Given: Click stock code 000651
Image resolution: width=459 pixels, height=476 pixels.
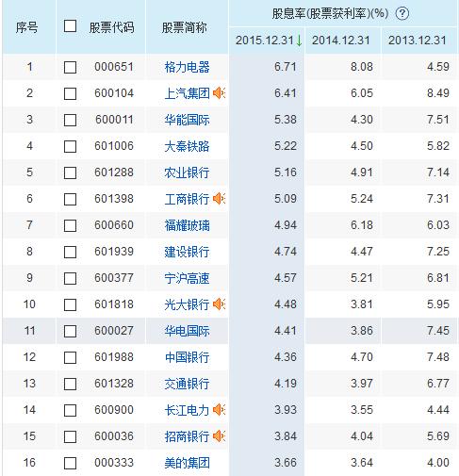Looking at the screenshot, I should (x=114, y=67).
